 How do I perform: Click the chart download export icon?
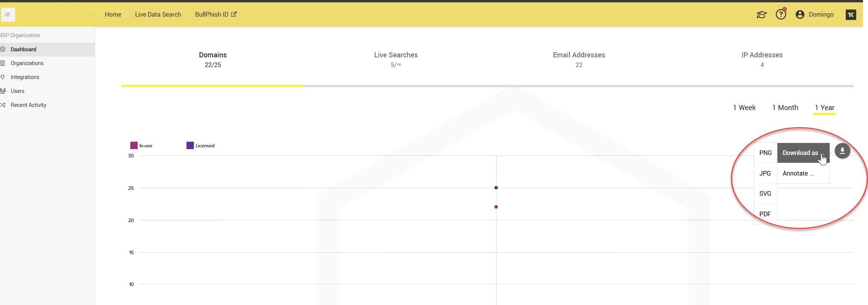[842, 151]
